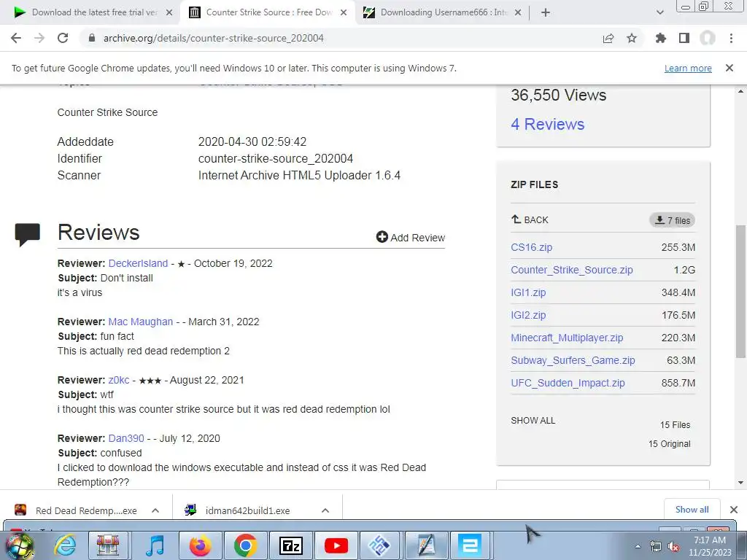The width and height of the screenshot is (747, 560).
Task: Open the Learn more link
Action: click(x=688, y=68)
